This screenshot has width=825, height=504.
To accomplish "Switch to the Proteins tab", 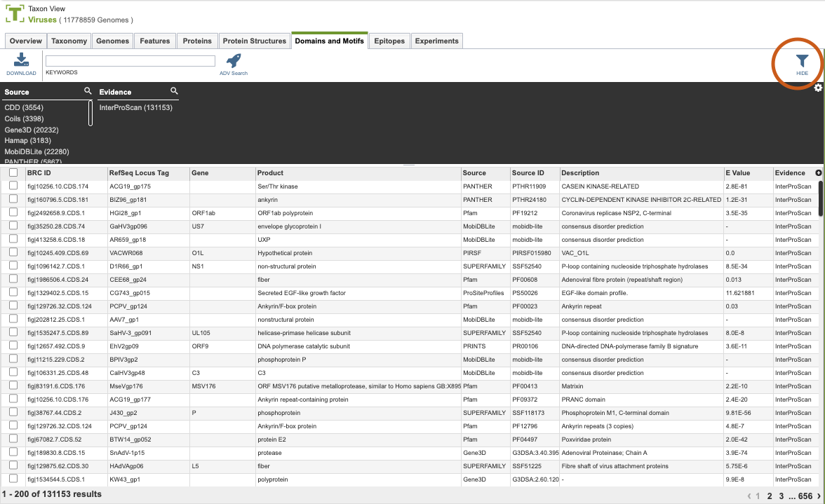I will click(x=196, y=41).
